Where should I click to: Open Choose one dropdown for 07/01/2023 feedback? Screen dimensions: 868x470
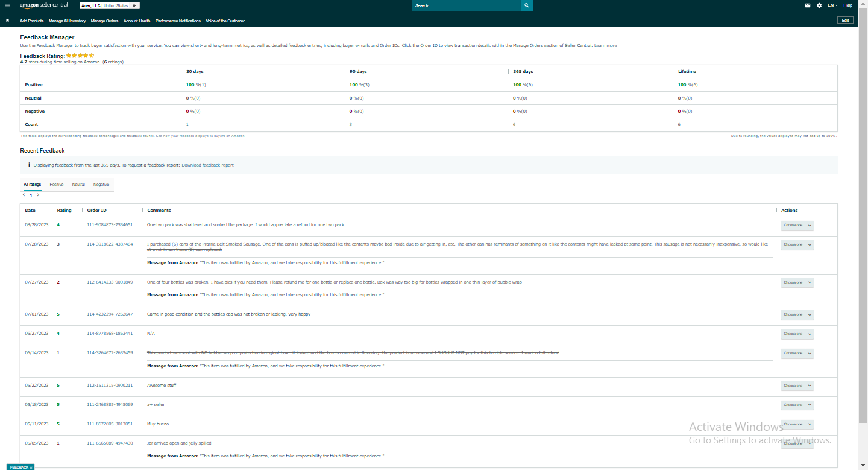coord(797,315)
